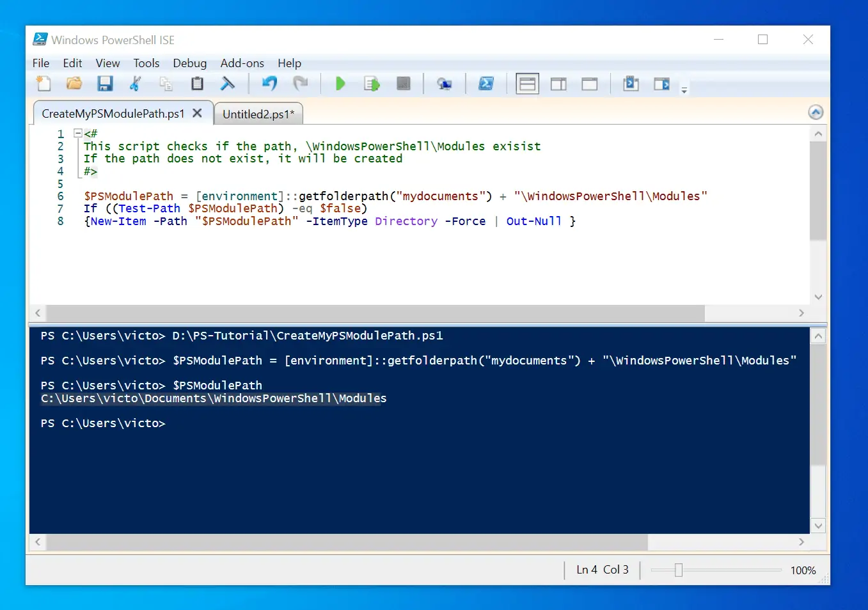Copy selection with the Copy icon
The image size is (868, 610).
166,84
